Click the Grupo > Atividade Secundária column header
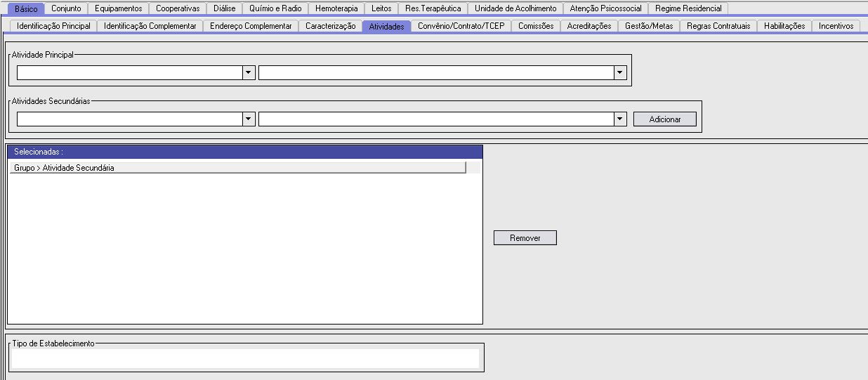This screenshot has height=380, width=868. pos(239,168)
